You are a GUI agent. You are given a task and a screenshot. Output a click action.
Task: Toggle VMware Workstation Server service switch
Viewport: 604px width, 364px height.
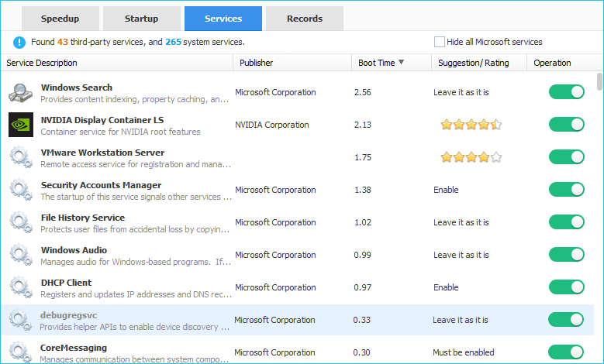pos(567,157)
